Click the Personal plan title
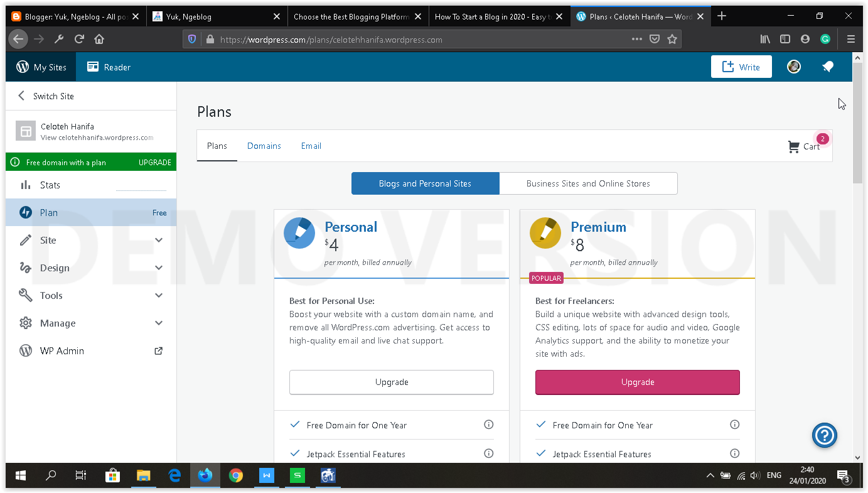The width and height of the screenshot is (868, 493). [351, 227]
